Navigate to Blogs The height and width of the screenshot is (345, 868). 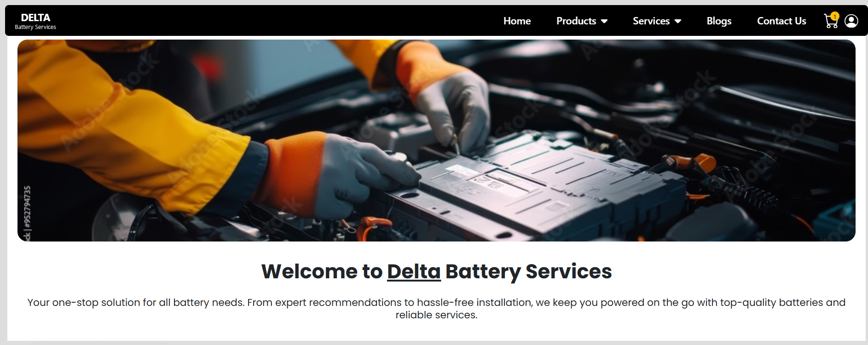coord(719,21)
